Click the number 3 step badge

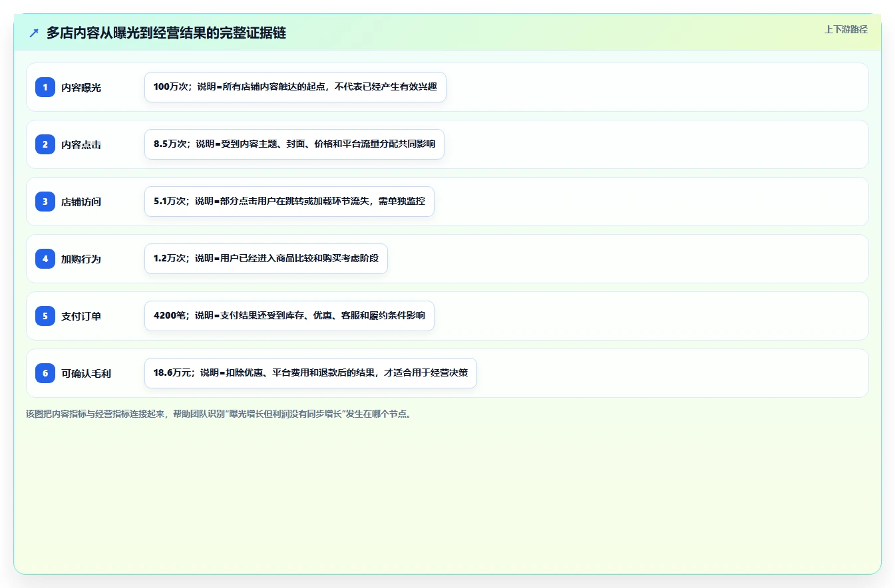point(45,202)
